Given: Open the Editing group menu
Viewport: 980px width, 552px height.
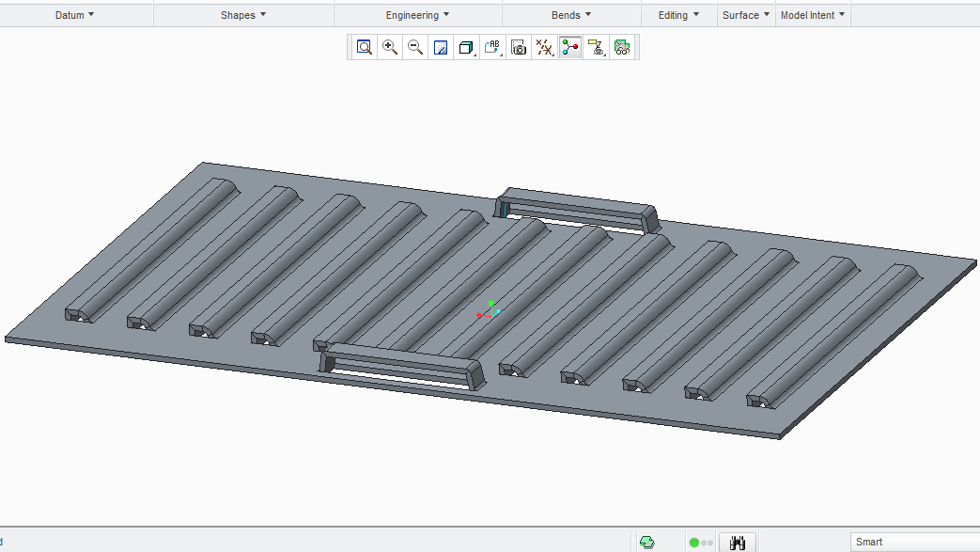Looking at the screenshot, I should coord(678,15).
